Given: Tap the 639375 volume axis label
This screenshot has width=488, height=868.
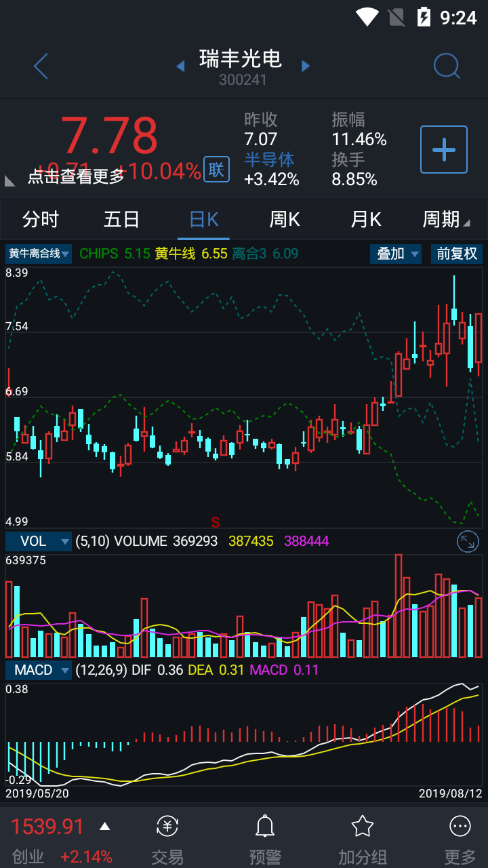Looking at the screenshot, I should tap(26, 560).
